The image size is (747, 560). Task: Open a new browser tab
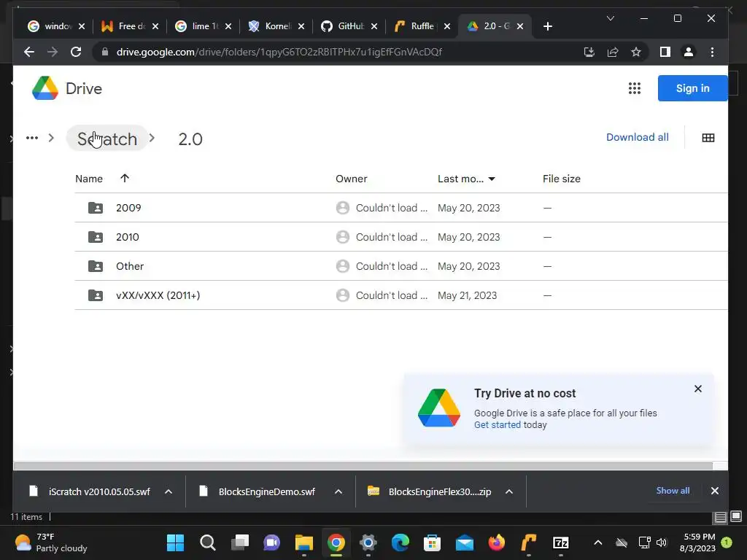pos(547,26)
